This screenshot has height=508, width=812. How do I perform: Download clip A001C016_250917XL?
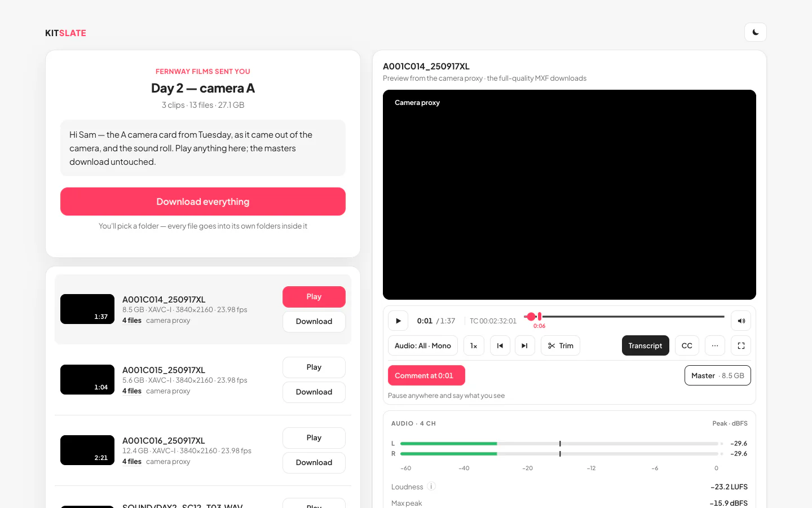pyautogui.click(x=314, y=463)
